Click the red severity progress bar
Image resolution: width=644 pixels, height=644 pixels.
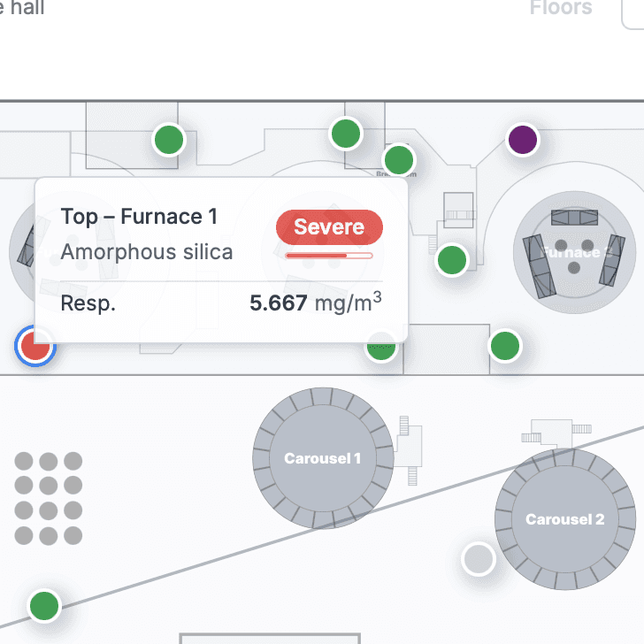pyautogui.click(x=329, y=256)
